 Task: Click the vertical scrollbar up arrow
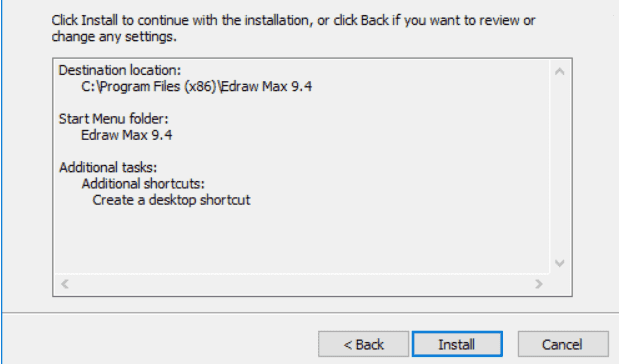coord(559,71)
